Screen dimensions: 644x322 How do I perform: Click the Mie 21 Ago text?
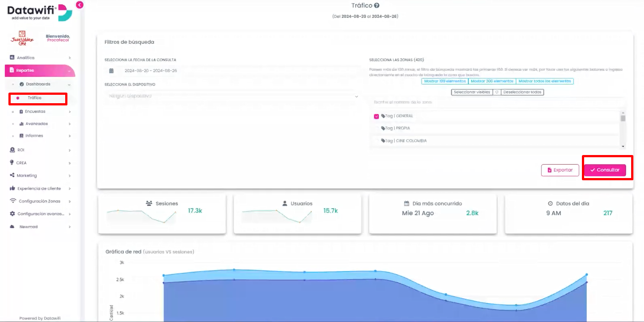click(x=418, y=213)
